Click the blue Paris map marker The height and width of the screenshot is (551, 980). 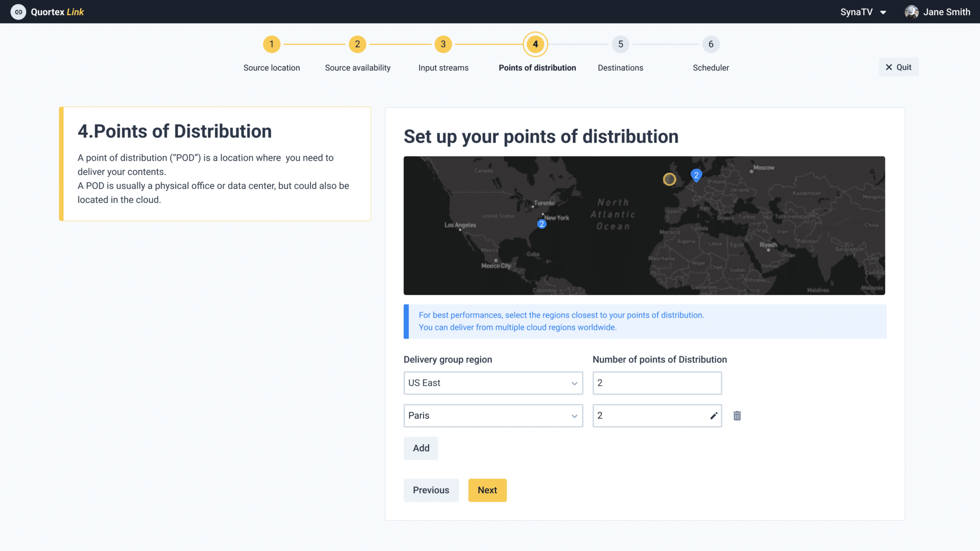(696, 175)
